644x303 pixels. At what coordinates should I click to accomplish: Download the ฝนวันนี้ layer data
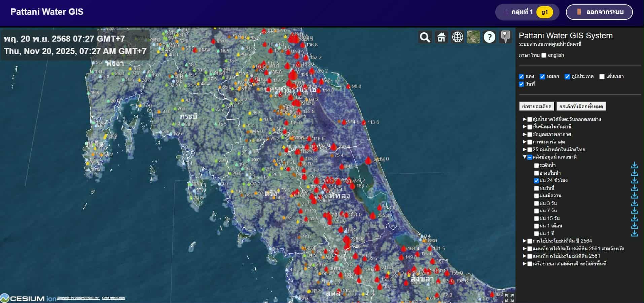pyautogui.click(x=635, y=188)
